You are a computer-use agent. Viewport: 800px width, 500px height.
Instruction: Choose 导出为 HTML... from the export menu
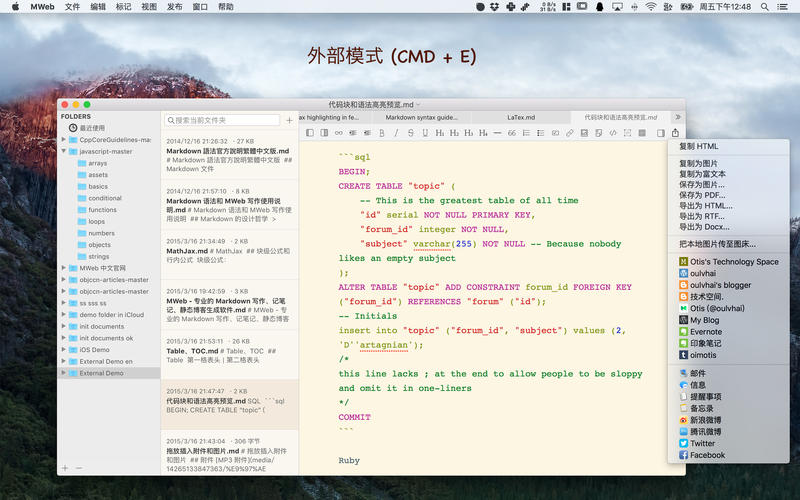click(705, 205)
